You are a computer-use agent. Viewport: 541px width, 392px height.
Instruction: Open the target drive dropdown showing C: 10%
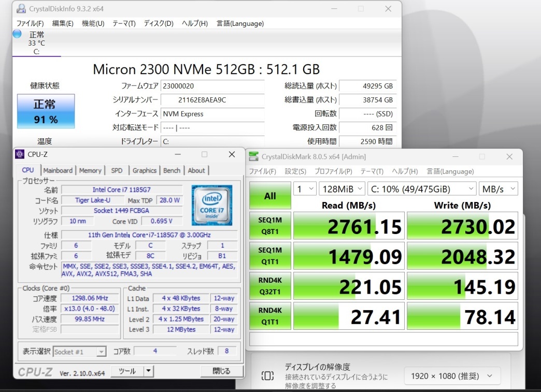(421, 188)
